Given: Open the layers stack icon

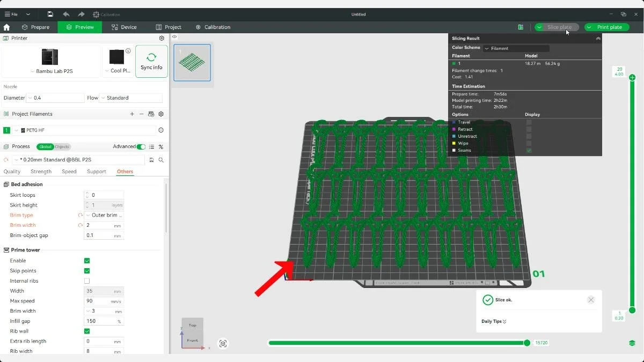Looking at the screenshot, I should (632, 343).
